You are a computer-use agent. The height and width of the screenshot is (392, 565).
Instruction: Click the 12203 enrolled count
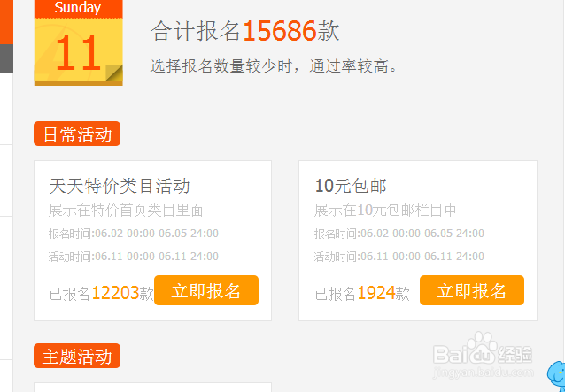click(115, 294)
